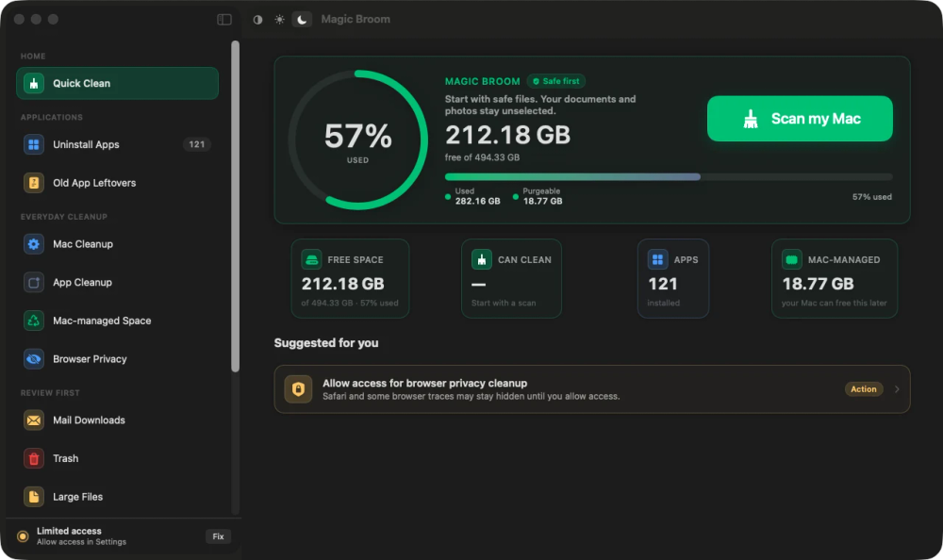Click "Allow access for browser privacy cleanup" title
Viewport: 943px width, 560px height.
[424, 383]
